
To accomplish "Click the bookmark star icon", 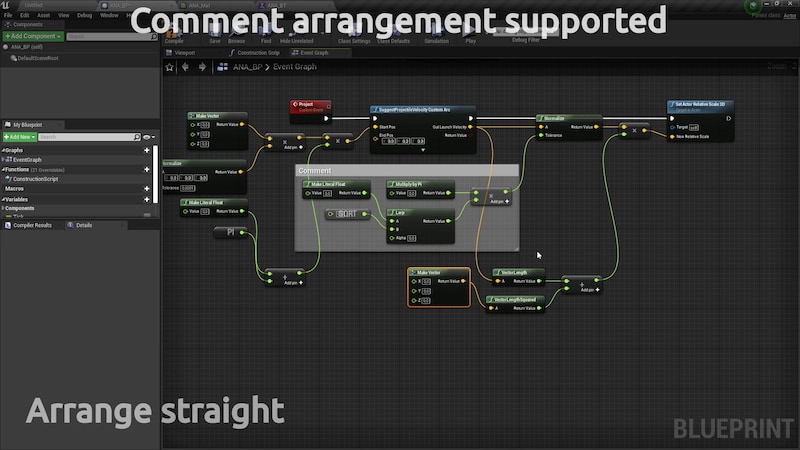I will point(169,67).
